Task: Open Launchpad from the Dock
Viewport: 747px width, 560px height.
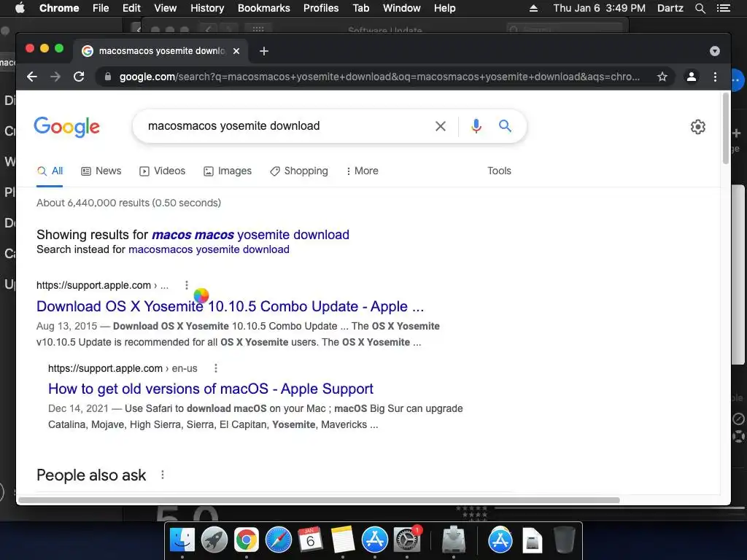Action: tap(214, 540)
